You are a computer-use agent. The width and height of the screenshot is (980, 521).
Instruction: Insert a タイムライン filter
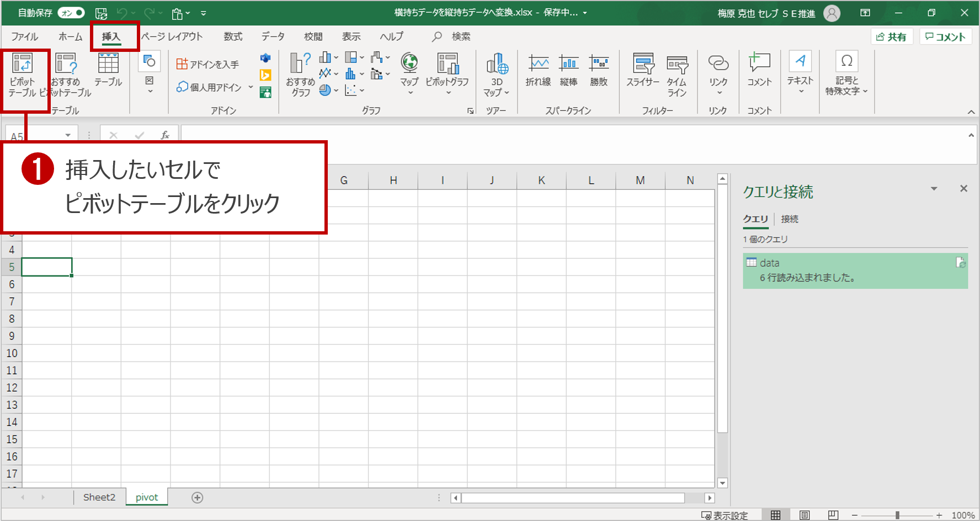[677, 76]
